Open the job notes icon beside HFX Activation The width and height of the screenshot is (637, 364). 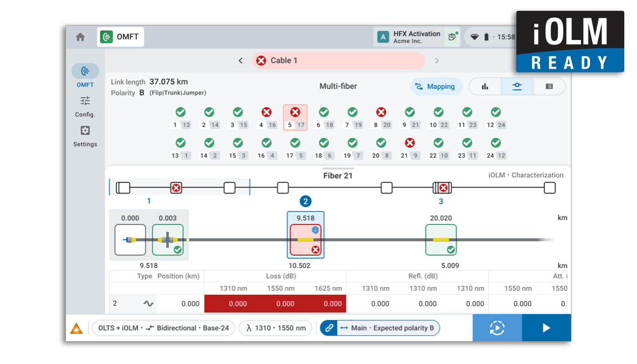tap(452, 37)
